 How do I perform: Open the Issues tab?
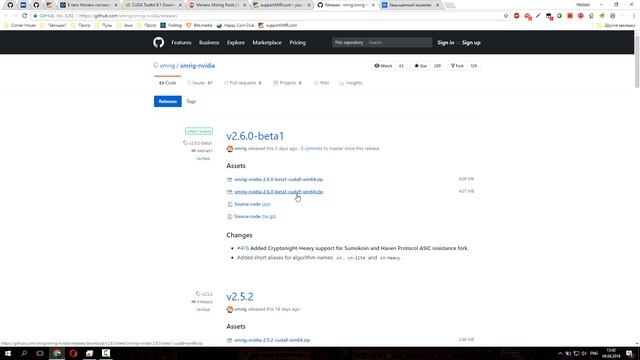200,83
